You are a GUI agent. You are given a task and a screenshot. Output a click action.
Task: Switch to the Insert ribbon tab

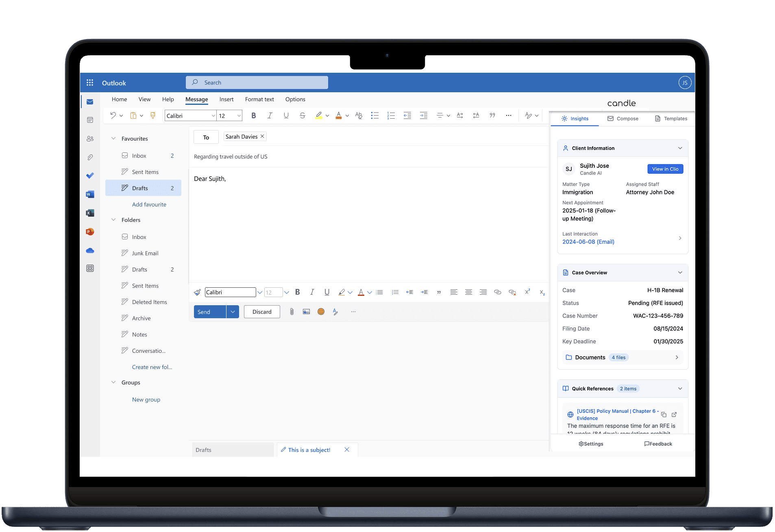[226, 99]
